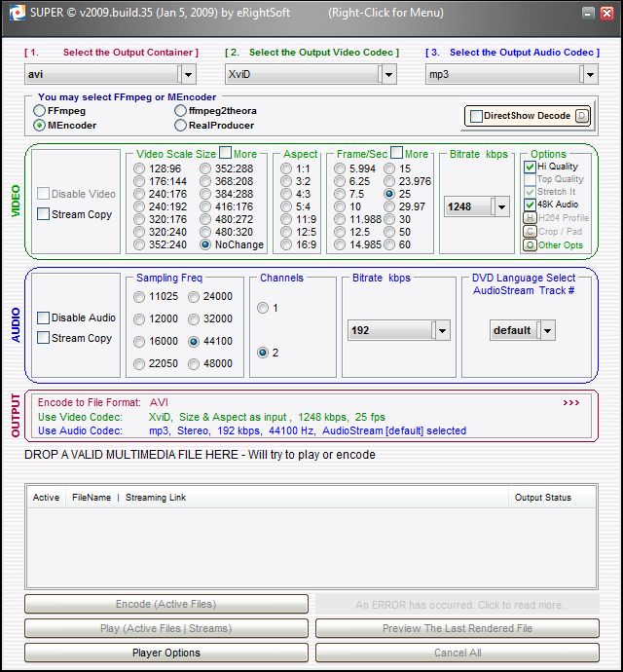Expand video bitrate 1248 kbps dropdown
This screenshot has height=672, width=623.
point(501,207)
